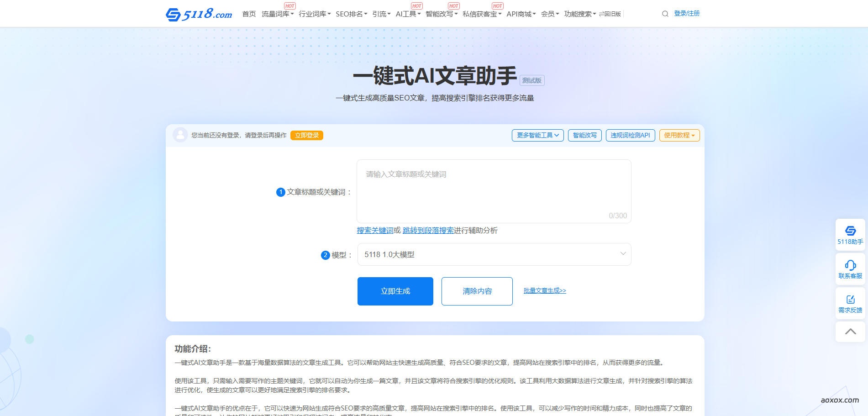Expand the 模型 dropdown selector
This screenshot has width=868, height=416.
(x=494, y=254)
